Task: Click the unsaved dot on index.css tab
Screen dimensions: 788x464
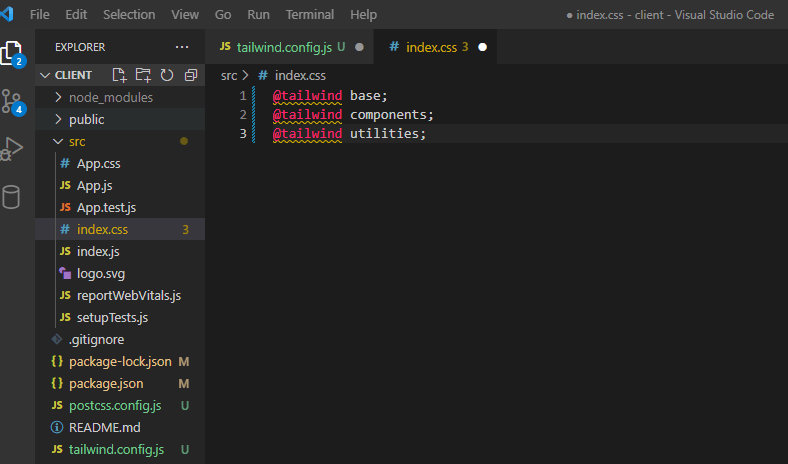Action: [x=482, y=47]
